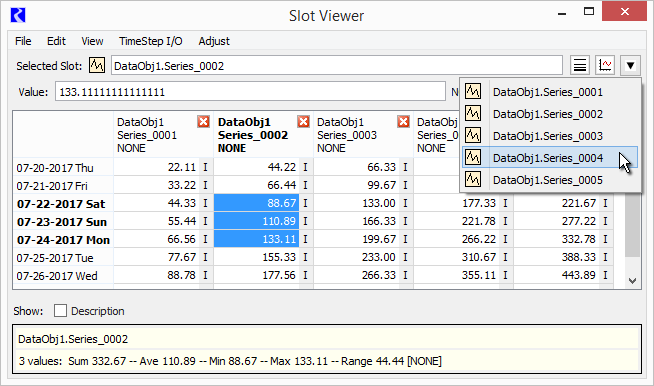This screenshot has height=386, width=654.
Task: Click cell value 177.56
Action: click(x=257, y=275)
